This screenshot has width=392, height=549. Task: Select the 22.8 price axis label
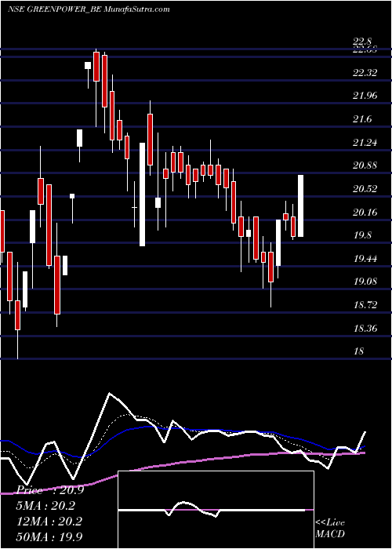coord(362,42)
